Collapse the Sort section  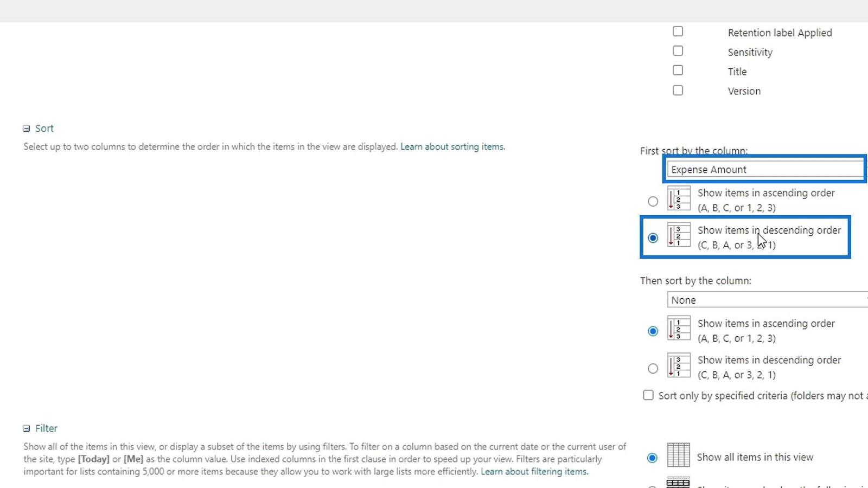(x=26, y=129)
